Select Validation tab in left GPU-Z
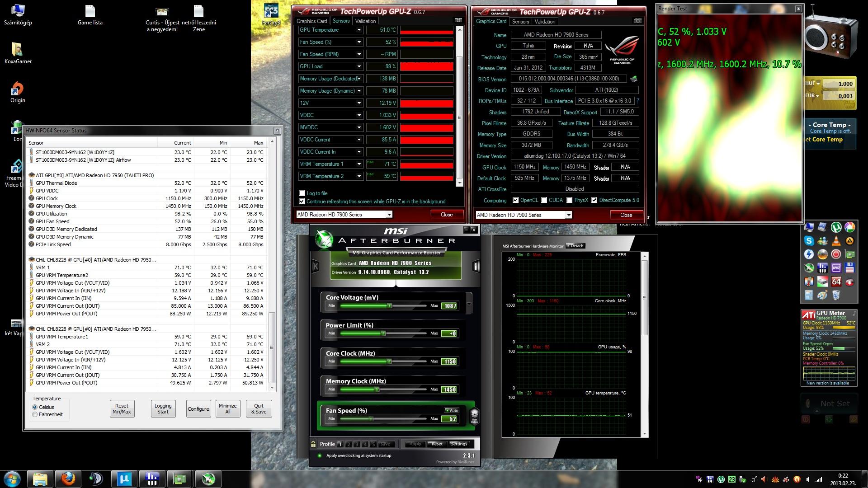The image size is (868, 488). [x=365, y=21]
